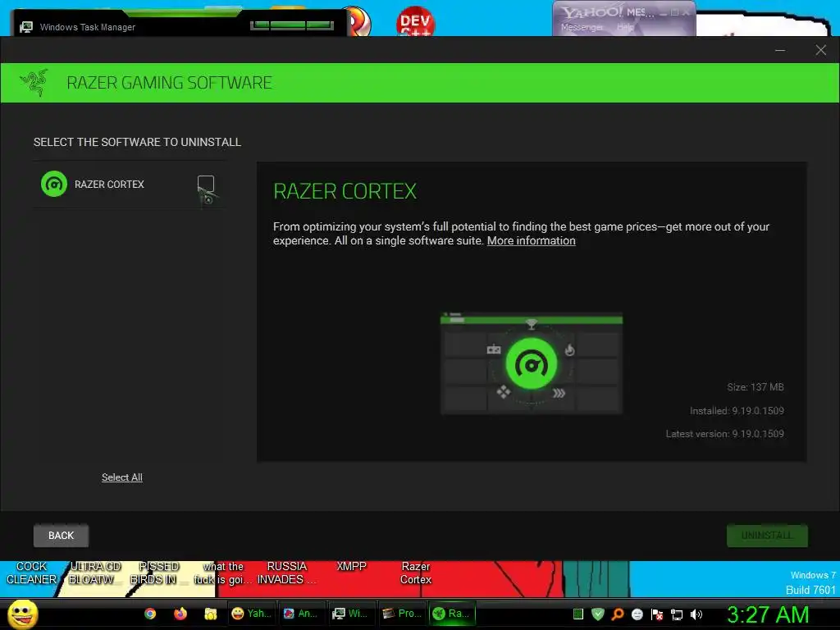Click the Yahoo Messenger window title bar
The image size is (840, 630).
[623, 11]
